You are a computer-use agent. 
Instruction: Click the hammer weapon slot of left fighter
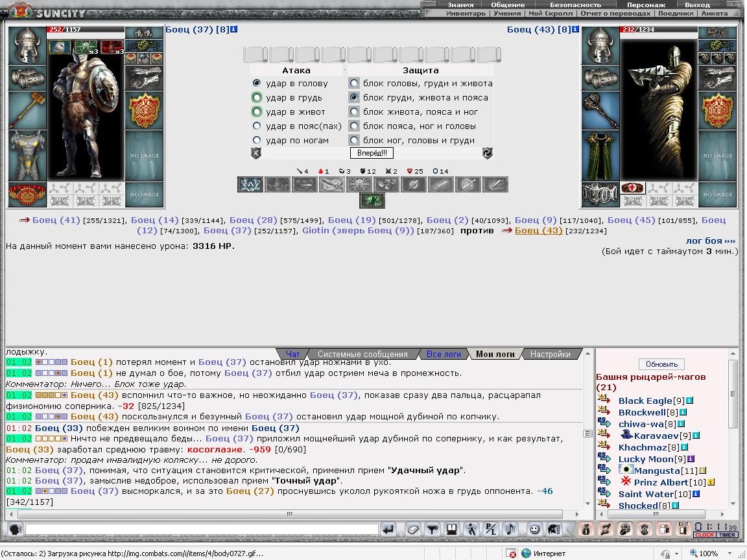[x=27, y=110]
